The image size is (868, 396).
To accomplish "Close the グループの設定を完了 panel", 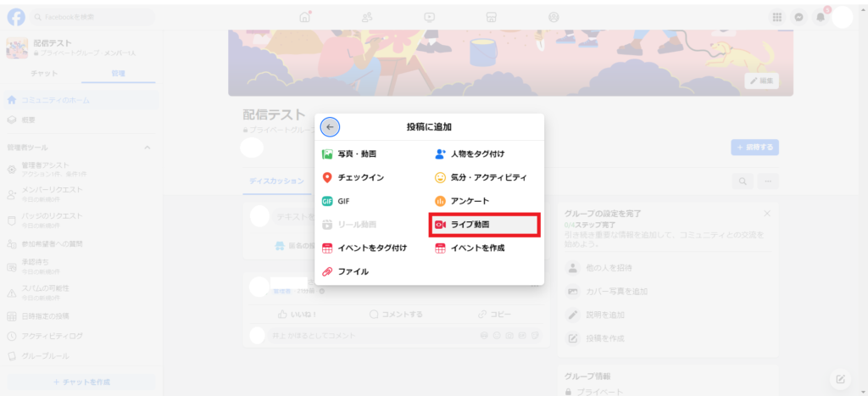I will click(767, 214).
